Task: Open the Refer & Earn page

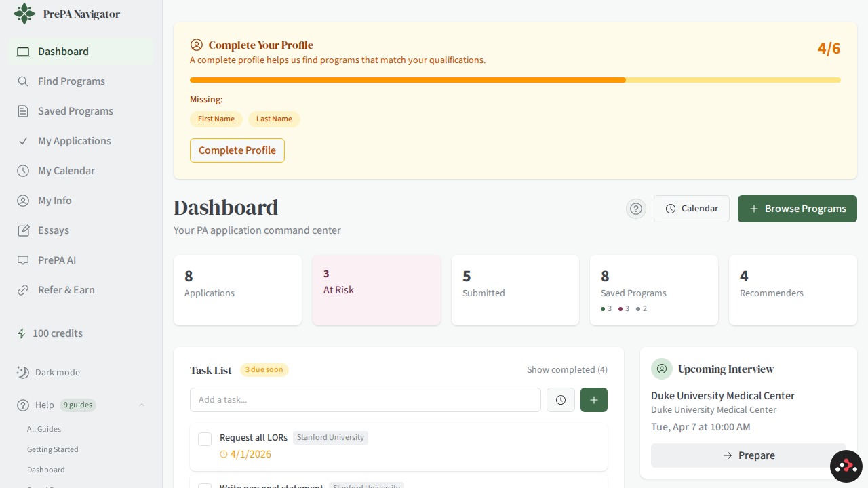Action: (x=81, y=290)
